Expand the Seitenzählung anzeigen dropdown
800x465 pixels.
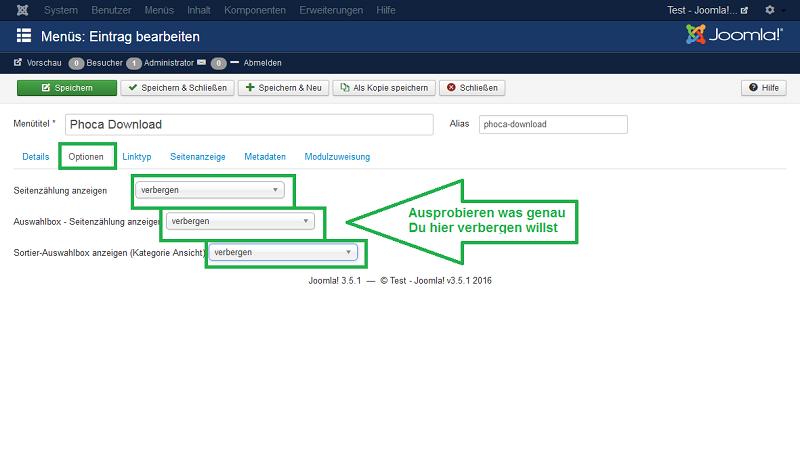[x=210, y=189]
